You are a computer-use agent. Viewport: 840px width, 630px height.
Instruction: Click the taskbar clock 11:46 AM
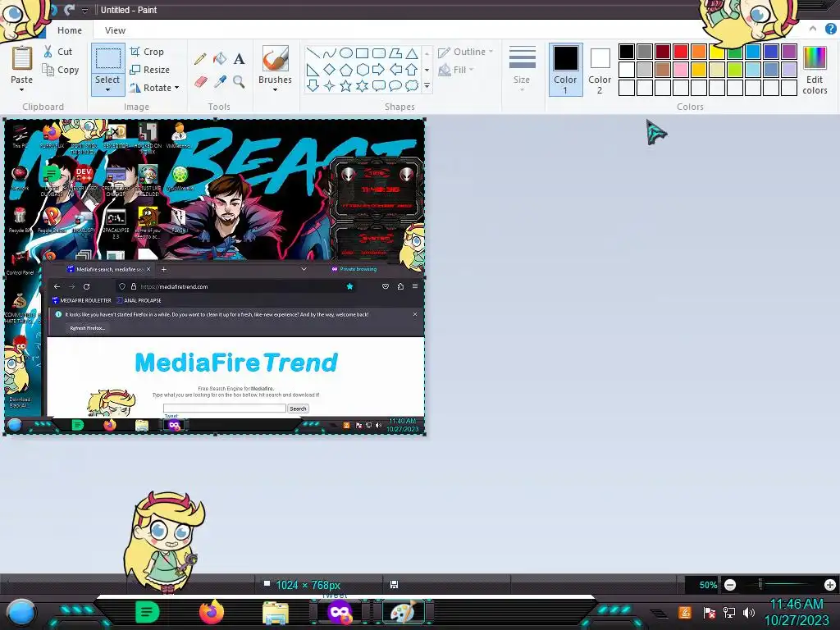coord(797,605)
